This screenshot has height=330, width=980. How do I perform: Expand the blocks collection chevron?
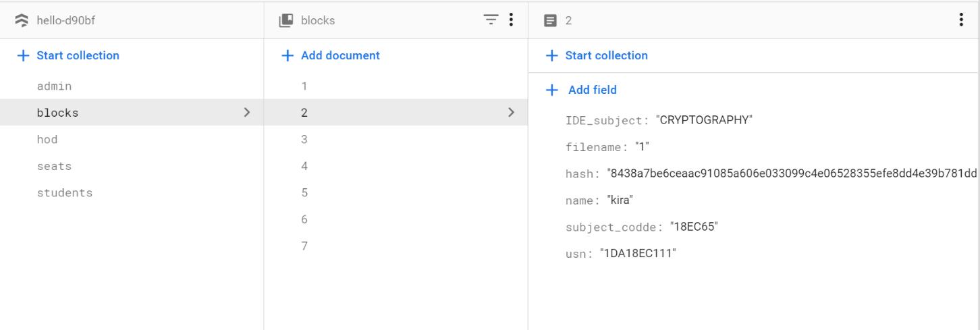coord(247,113)
